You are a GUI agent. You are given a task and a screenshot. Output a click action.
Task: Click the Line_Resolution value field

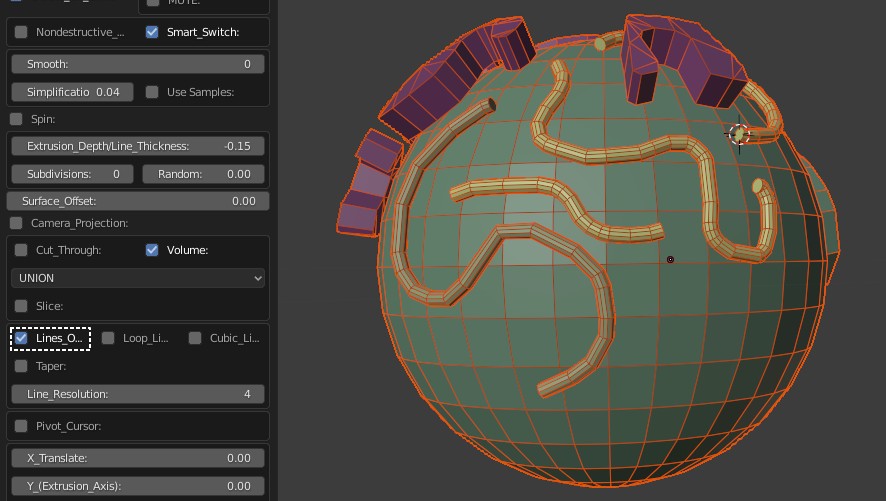coord(138,394)
